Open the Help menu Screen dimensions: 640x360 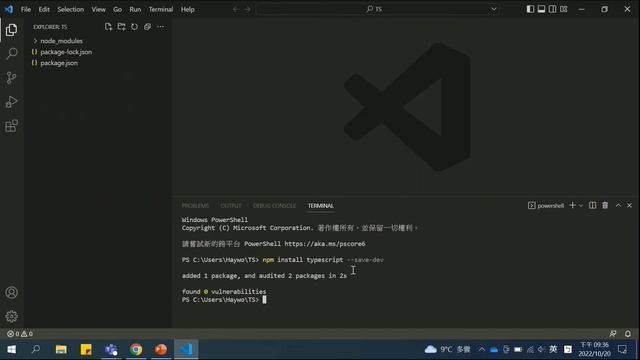click(188, 9)
